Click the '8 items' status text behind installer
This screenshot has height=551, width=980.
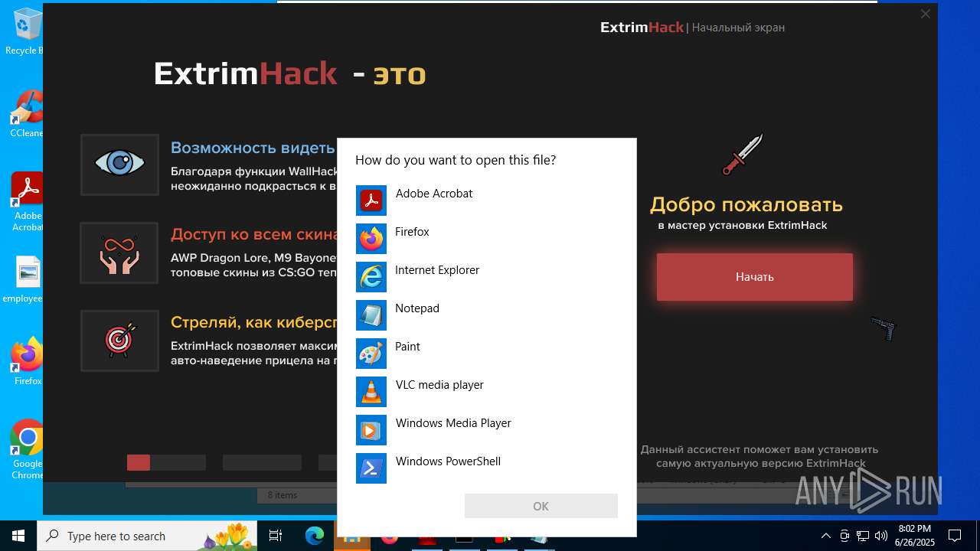[283, 495]
